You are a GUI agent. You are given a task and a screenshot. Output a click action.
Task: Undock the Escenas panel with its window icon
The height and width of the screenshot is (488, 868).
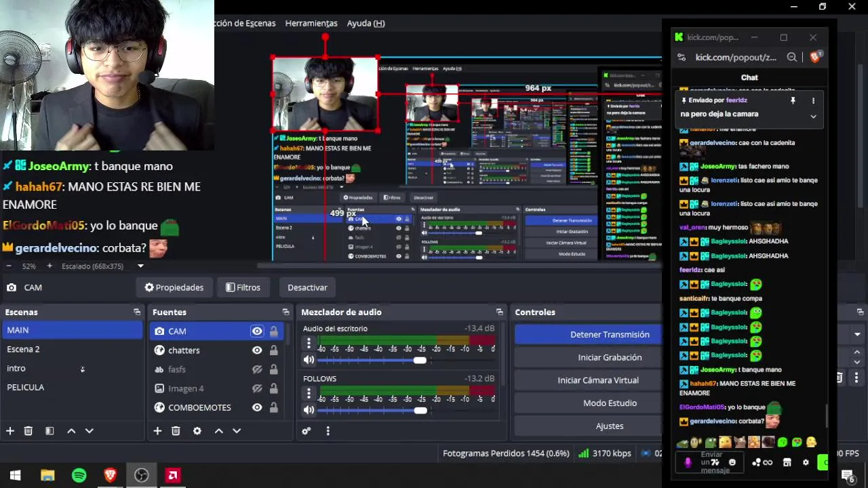coord(137,312)
